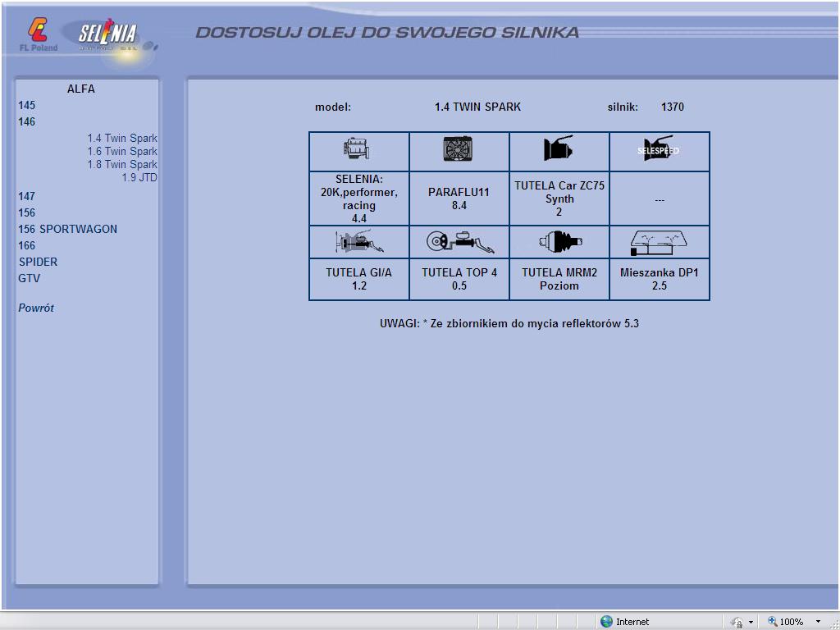
Task: Open the SPIDER model entry
Action: 38,262
